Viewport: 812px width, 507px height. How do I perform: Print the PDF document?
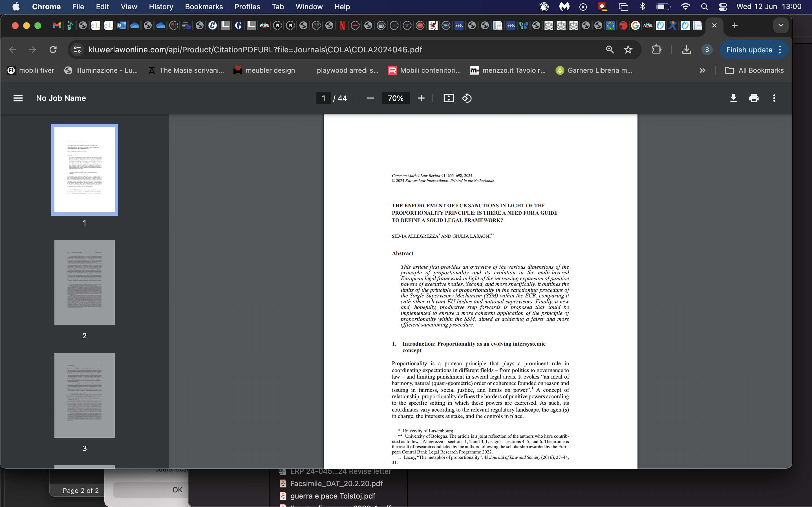(754, 98)
